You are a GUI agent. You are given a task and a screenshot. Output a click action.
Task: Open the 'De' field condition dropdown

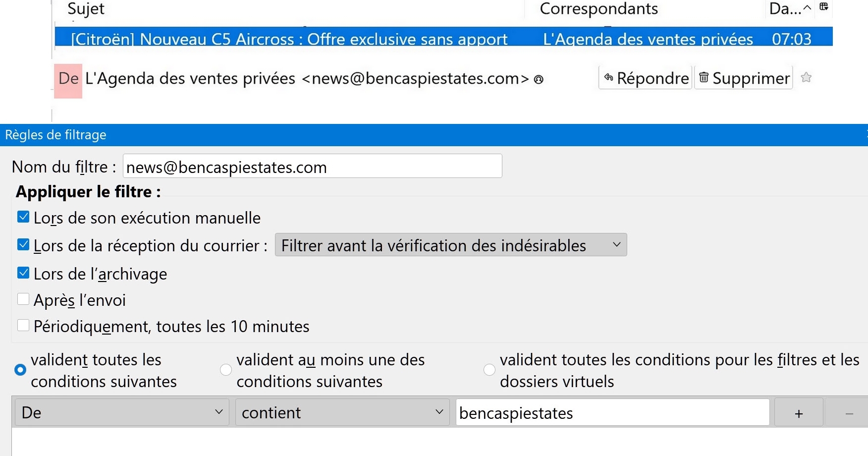click(122, 412)
